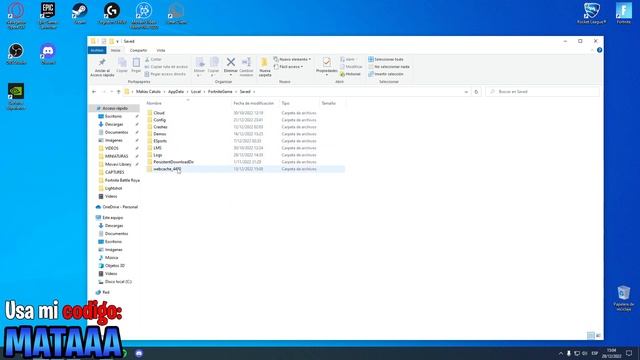This screenshot has width=640, height=360.
Task: Switch to details view layout button
Action: (x=590, y=336)
